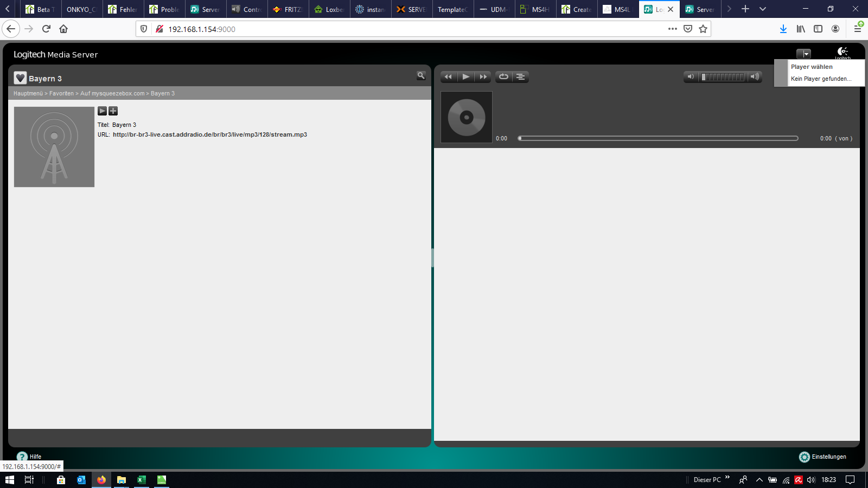Image resolution: width=868 pixels, height=488 pixels.
Task: Bookmark this page with the star
Action: (x=703, y=29)
